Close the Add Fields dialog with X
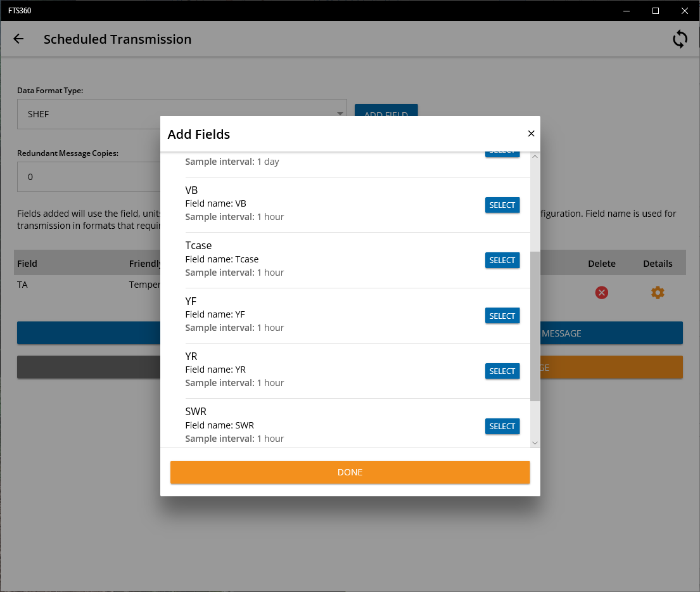Viewport: 700px width, 592px height. click(x=531, y=134)
